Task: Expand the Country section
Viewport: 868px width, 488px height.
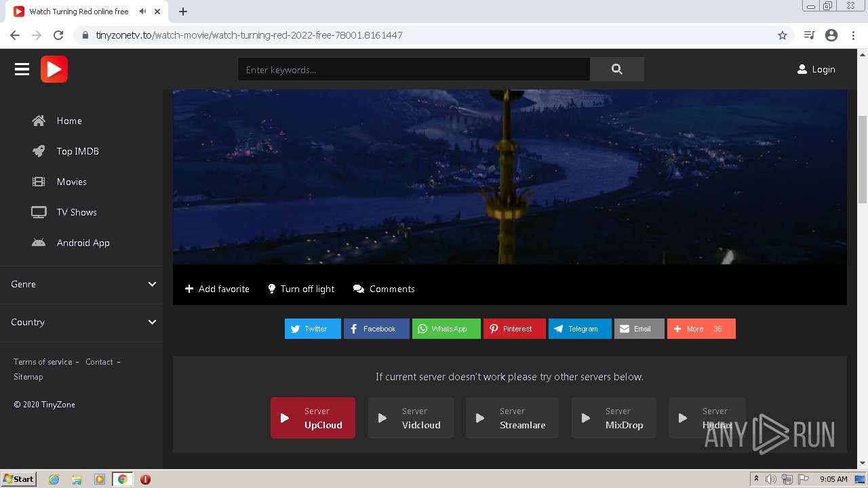Action: pyautogui.click(x=81, y=322)
